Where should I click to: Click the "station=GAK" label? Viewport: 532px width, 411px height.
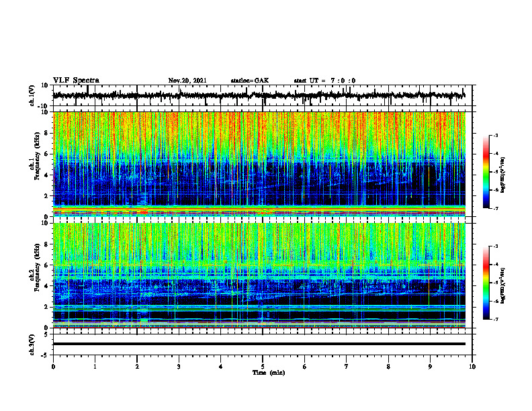pyautogui.click(x=250, y=81)
